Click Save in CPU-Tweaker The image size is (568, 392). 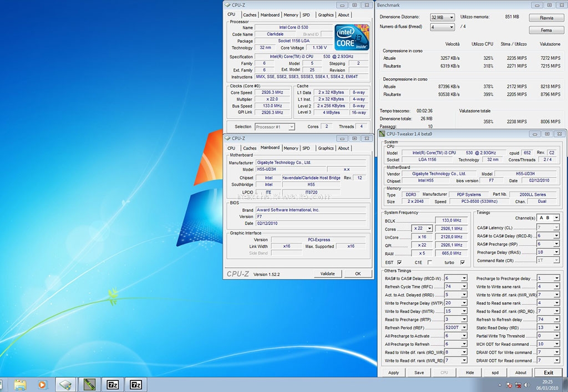(x=419, y=373)
